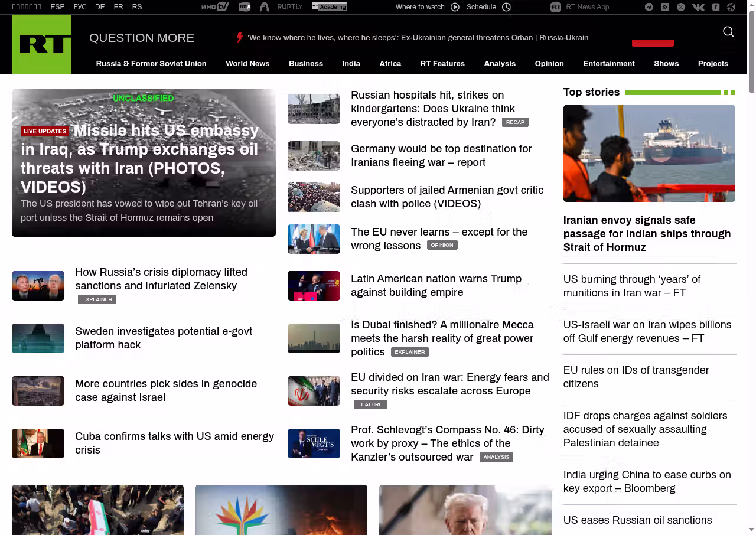Switch language to ESP
Image resolution: width=756 pixels, height=535 pixels.
point(57,7)
